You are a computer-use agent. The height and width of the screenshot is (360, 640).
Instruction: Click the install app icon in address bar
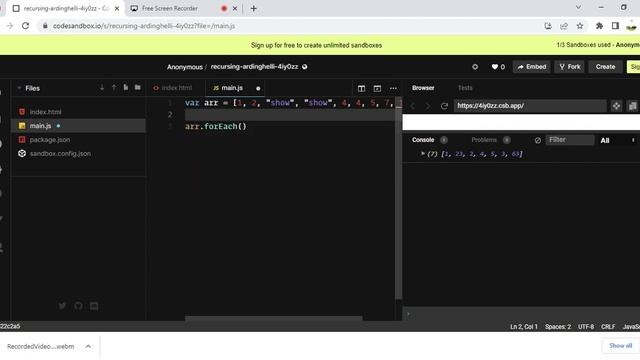pyautogui.click(x=548, y=26)
